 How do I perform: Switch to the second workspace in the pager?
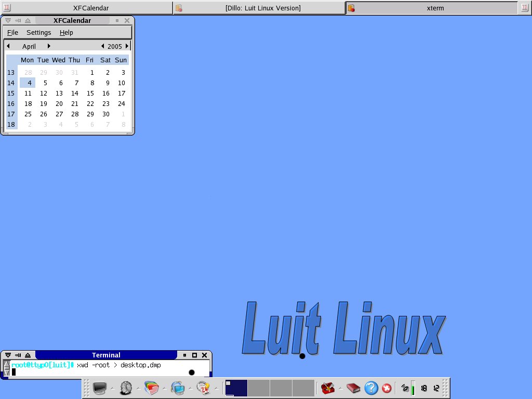(259, 388)
